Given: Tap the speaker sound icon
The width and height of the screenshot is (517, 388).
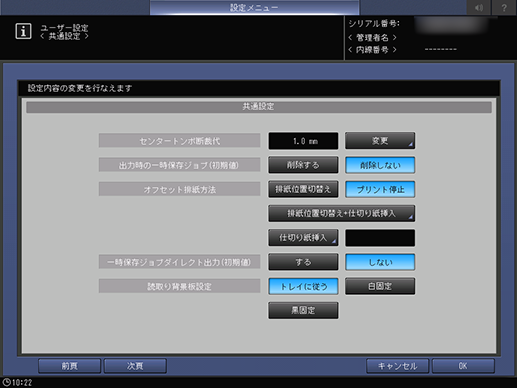Looking at the screenshot, I should point(479,7).
